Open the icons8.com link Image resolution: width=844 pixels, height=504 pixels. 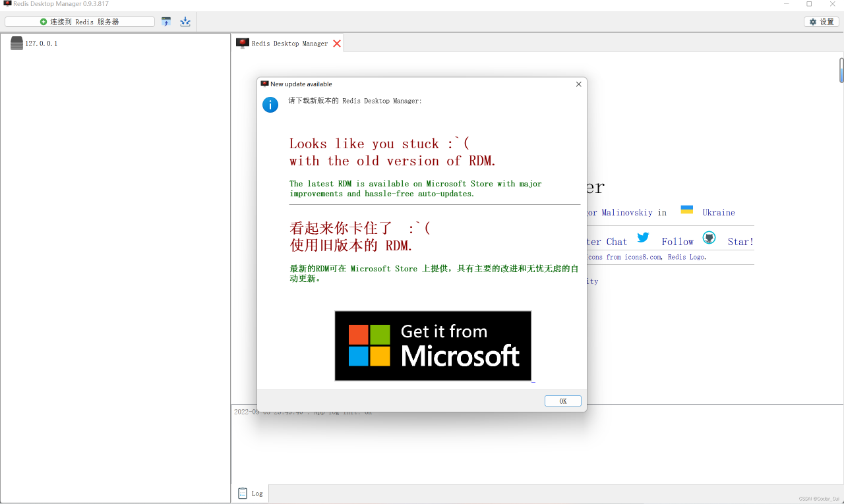click(x=642, y=257)
